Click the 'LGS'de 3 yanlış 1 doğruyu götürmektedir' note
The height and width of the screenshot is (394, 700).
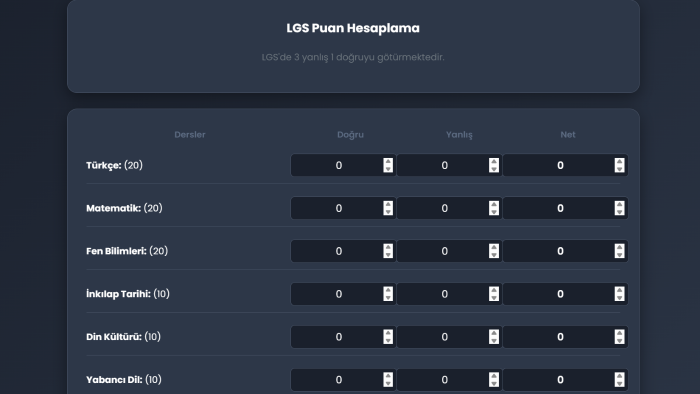[x=353, y=57]
